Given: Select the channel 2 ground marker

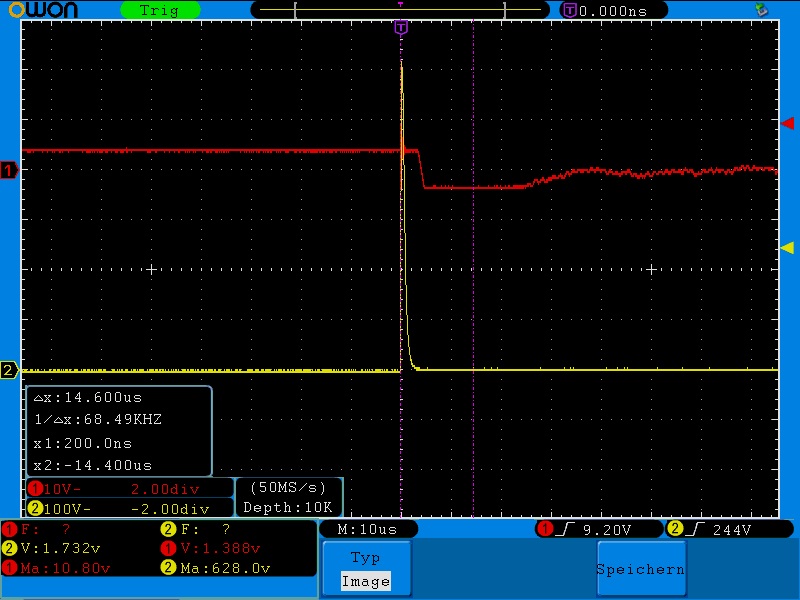Looking at the screenshot, I should coord(9,371).
